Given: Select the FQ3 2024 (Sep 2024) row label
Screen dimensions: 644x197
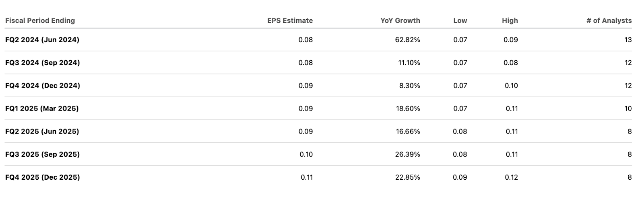Looking at the screenshot, I should click(x=43, y=63).
